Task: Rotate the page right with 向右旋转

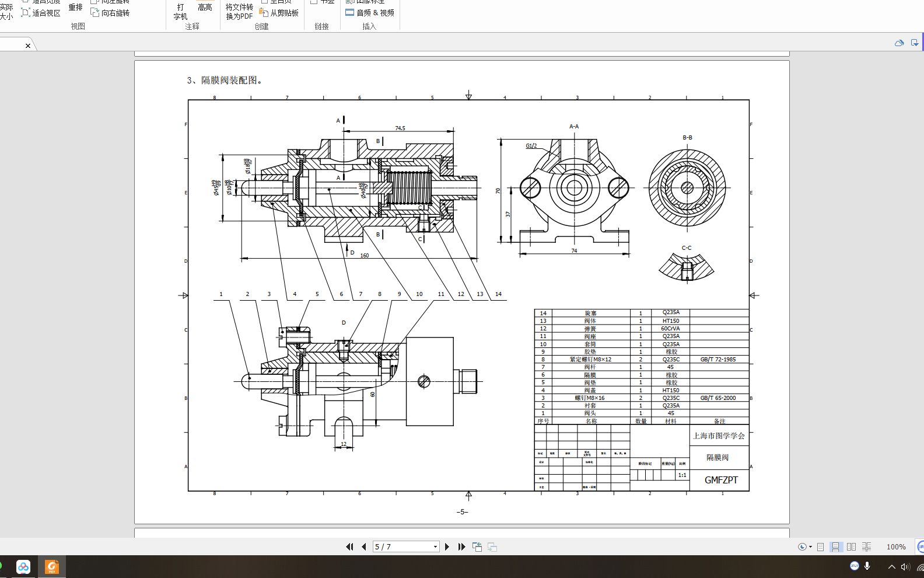Action: [x=110, y=12]
